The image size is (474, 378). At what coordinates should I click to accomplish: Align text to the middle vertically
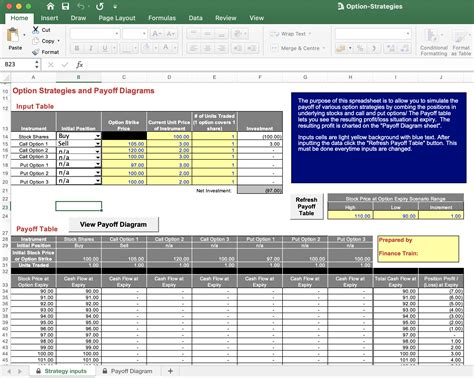coord(207,34)
